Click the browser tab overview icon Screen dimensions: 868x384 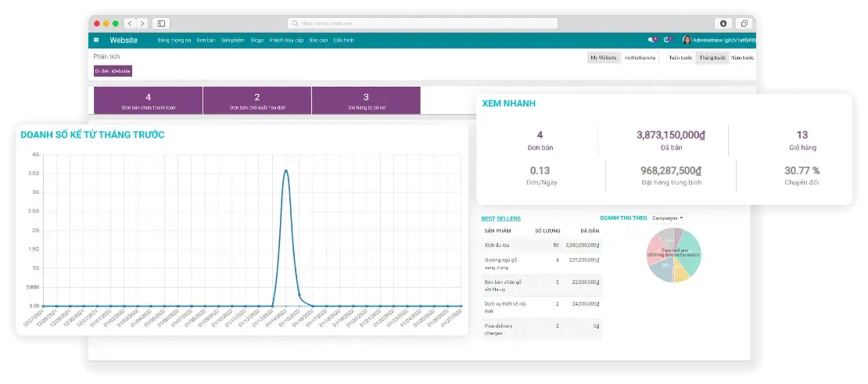[744, 23]
